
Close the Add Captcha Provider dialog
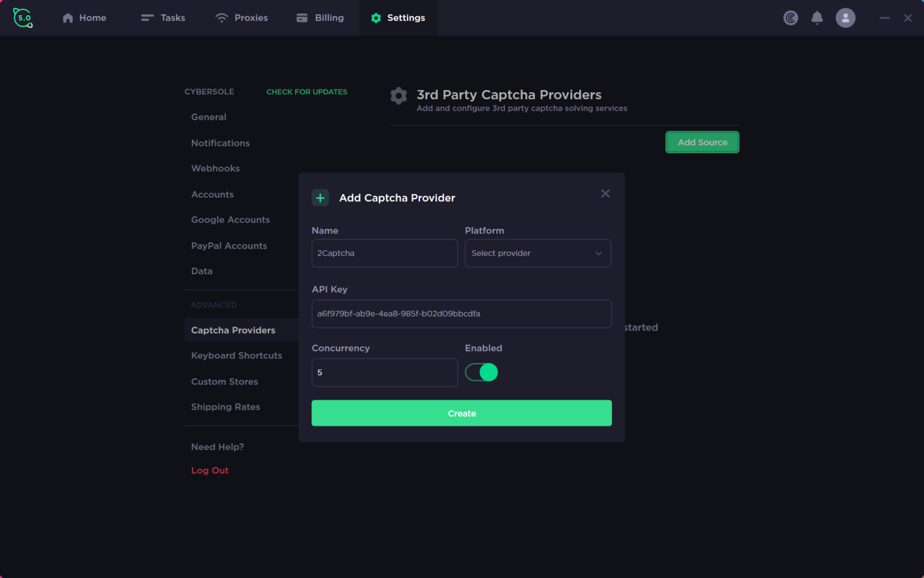point(605,193)
